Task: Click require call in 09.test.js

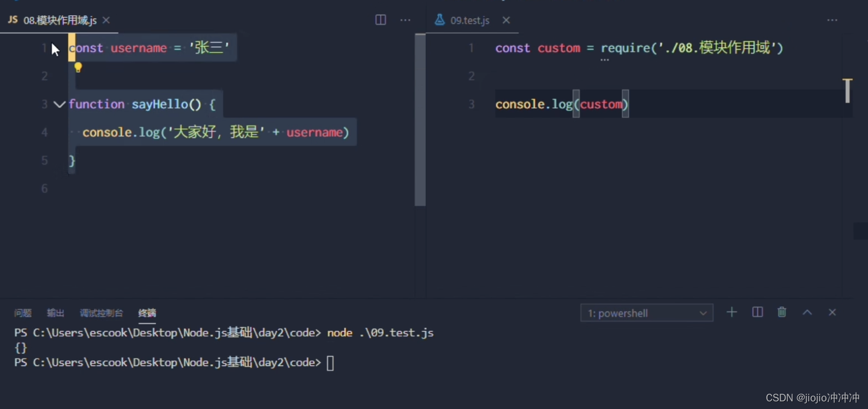Action: point(626,48)
